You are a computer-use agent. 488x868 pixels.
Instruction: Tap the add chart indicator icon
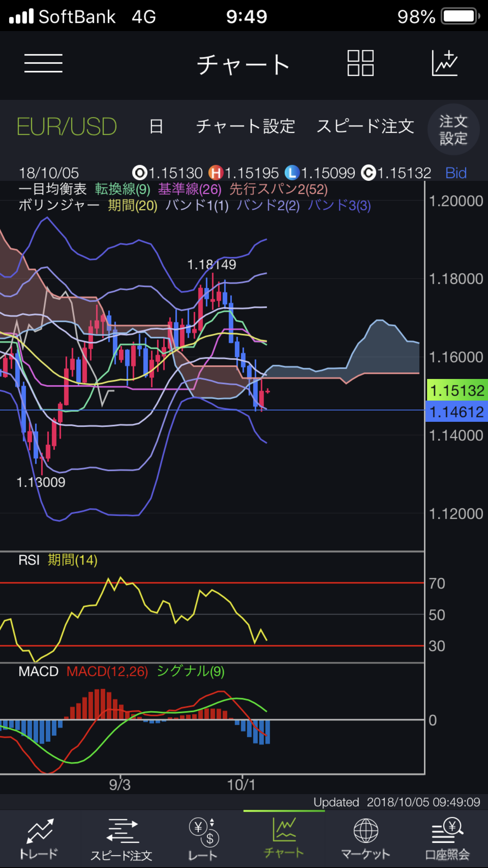445,63
